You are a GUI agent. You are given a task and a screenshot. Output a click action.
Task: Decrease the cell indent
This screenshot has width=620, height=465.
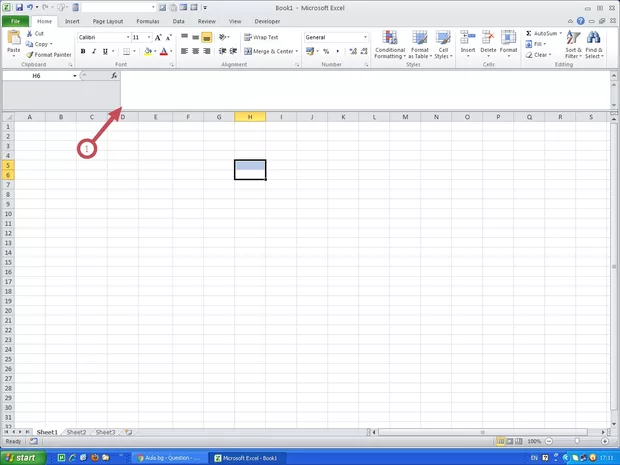(222, 51)
